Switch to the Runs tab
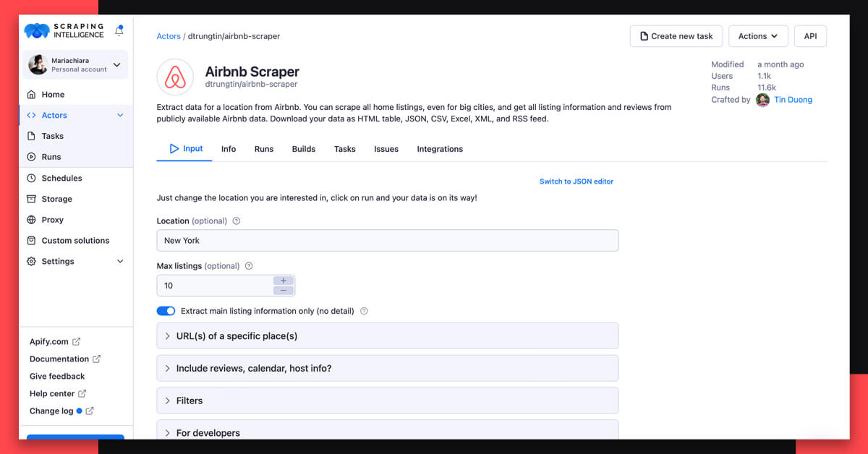868x454 pixels. 264,149
